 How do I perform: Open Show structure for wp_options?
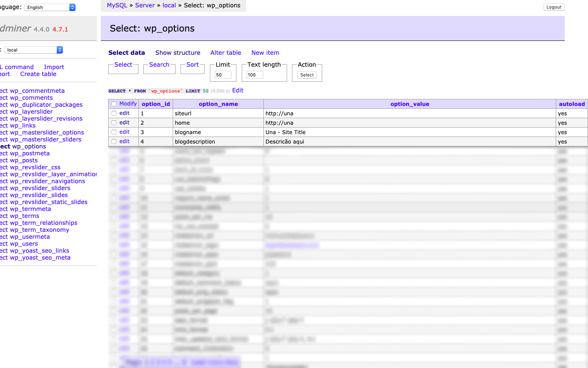[x=178, y=53]
